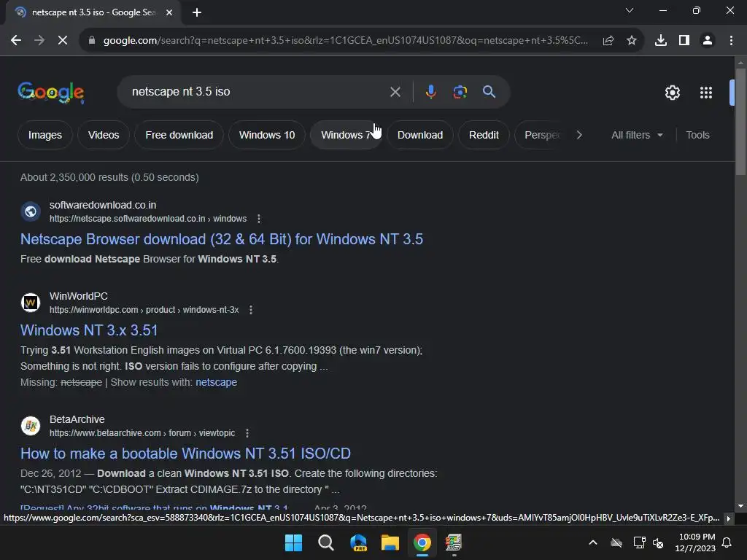Image resolution: width=747 pixels, height=560 pixels.
Task: Show results with netscape link
Action: pyautogui.click(x=216, y=382)
